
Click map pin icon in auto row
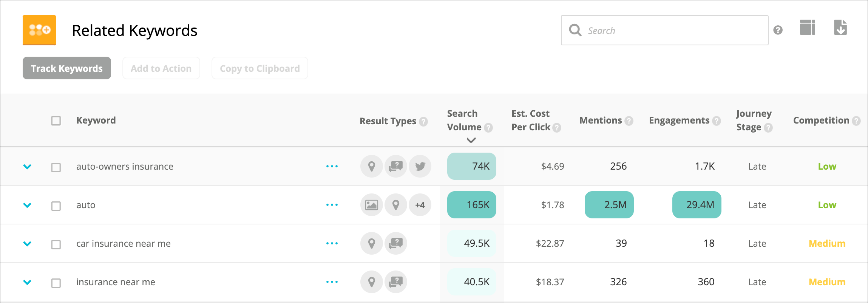point(396,205)
